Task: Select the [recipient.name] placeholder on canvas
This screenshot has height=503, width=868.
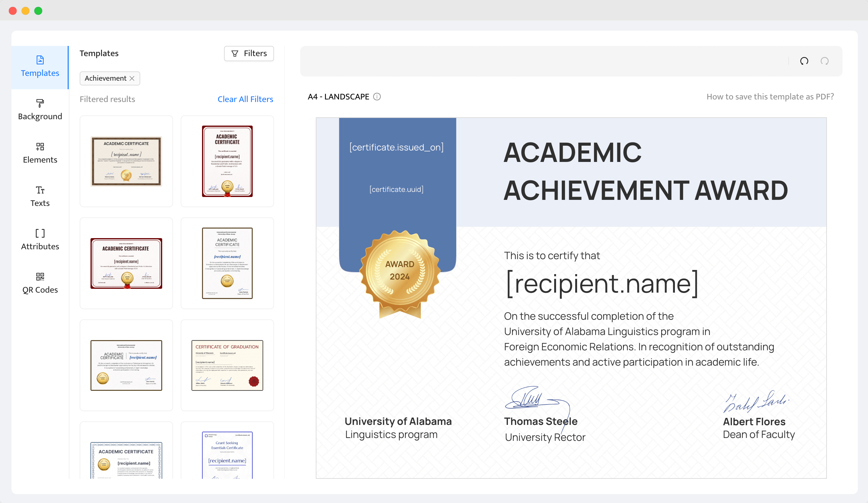Action: coord(602,284)
